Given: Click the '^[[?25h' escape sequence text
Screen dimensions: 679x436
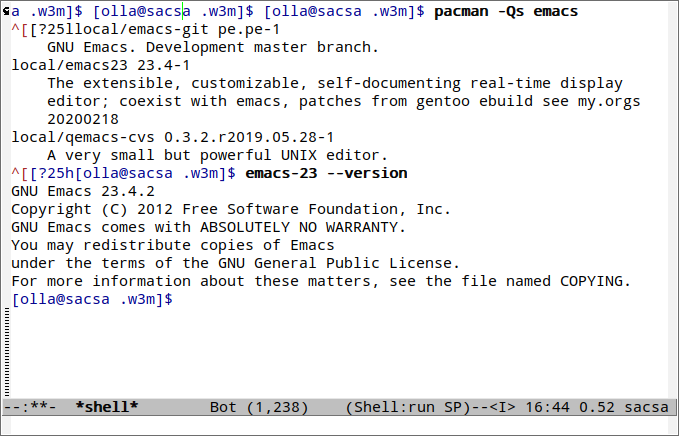Looking at the screenshot, I should (42, 173).
